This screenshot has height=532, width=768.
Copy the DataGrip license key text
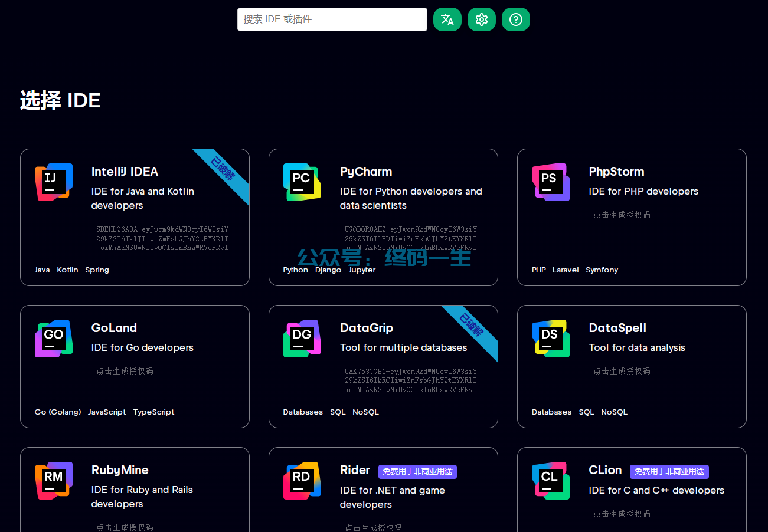[411, 380]
